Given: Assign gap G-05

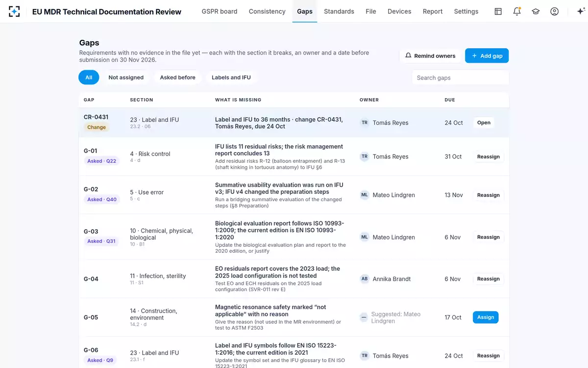Looking at the screenshot, I should 486,317.
